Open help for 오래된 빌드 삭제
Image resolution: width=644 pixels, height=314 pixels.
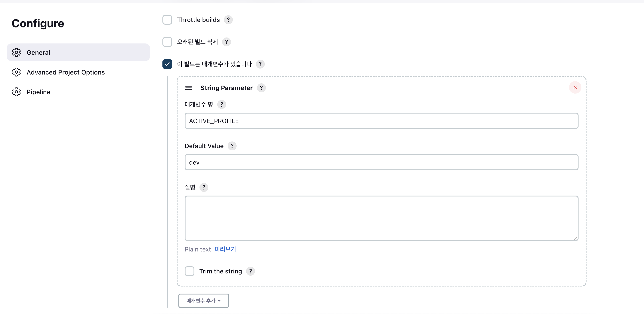226,42
